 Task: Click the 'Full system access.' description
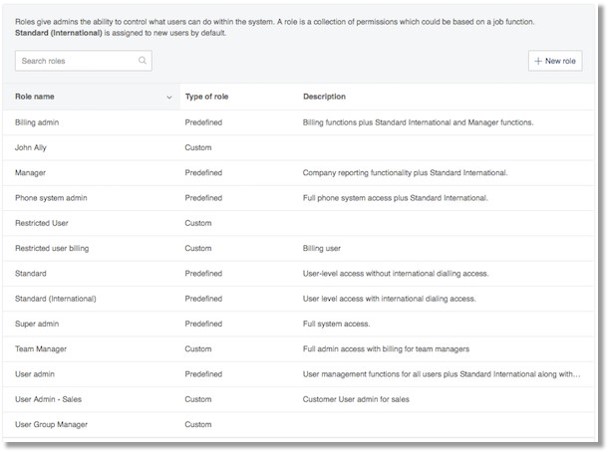pyautogui.click(x=336, y=324)
